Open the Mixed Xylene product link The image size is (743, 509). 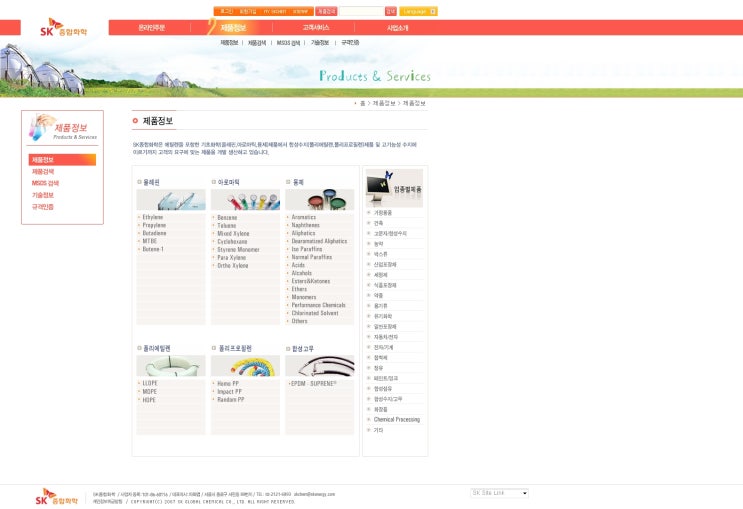tap(233, 234)
